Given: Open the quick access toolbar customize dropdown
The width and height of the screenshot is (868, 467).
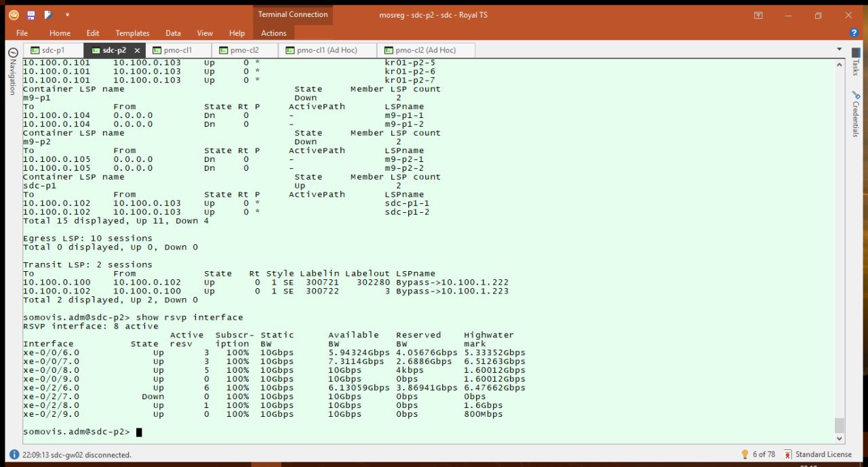Looking at the screenshot, I should coord(67,15).
